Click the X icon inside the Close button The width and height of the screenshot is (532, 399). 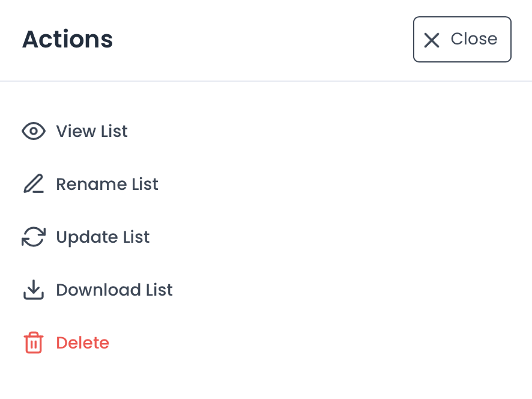pyautogui.click(x=431, y=40)
